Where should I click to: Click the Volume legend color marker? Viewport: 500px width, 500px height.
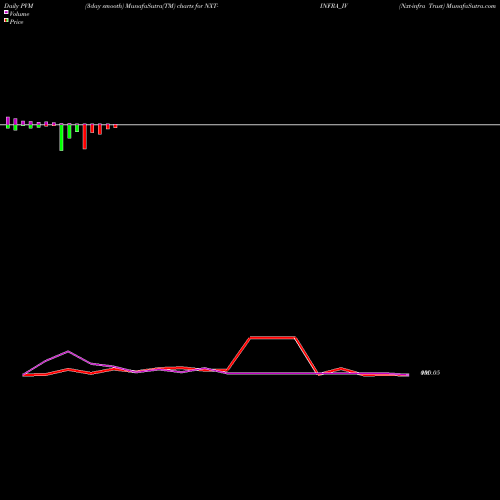[6, 12]
